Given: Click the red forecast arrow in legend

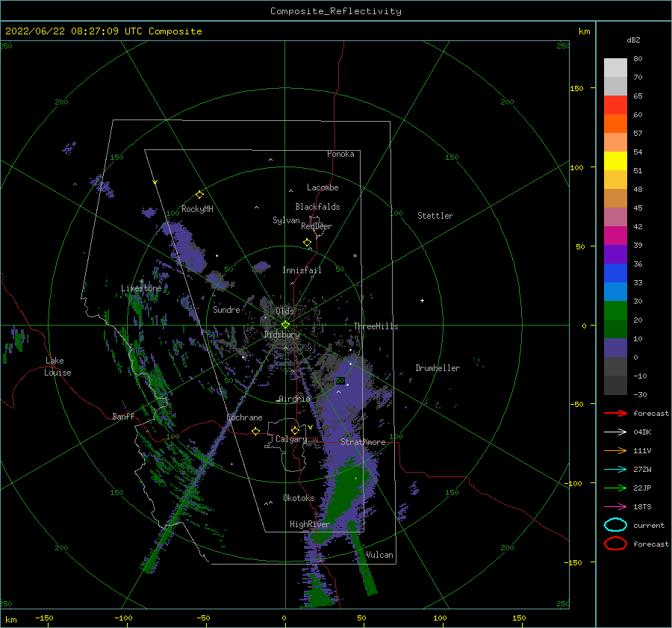Looking at the screenshot, I should 615,413.
